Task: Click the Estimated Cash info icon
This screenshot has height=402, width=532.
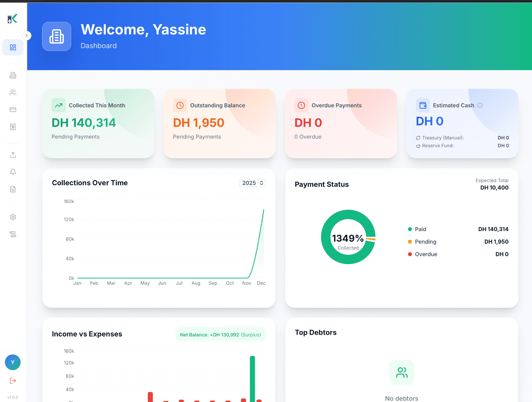Action: coord(480,105)
